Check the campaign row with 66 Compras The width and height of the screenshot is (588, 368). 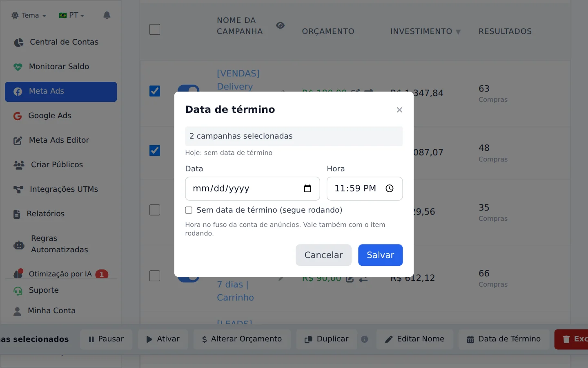[155, 276]
